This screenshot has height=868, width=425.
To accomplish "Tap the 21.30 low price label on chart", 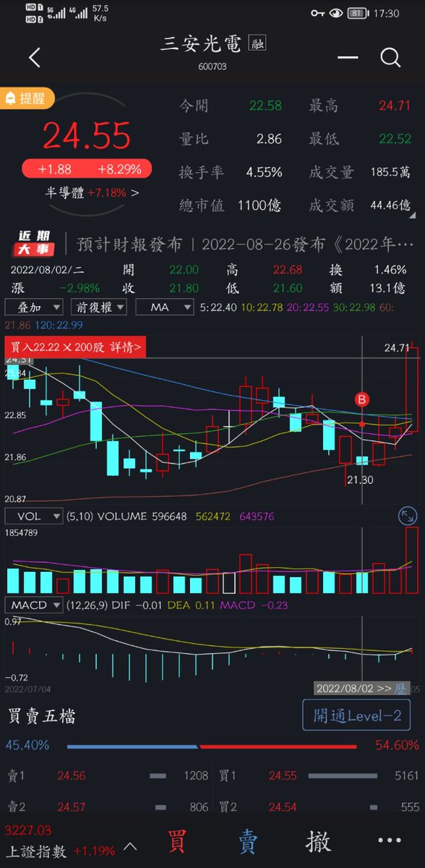I will click(359, 480).
